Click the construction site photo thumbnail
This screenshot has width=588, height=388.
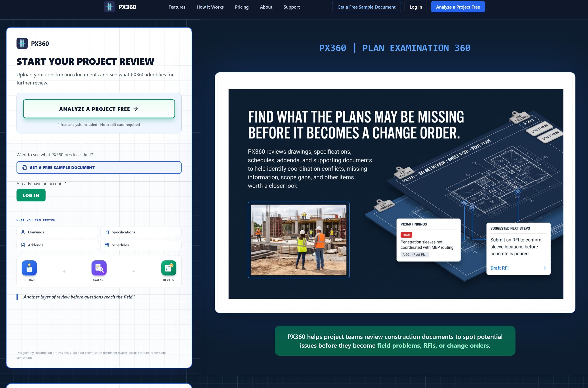point(299,240)
